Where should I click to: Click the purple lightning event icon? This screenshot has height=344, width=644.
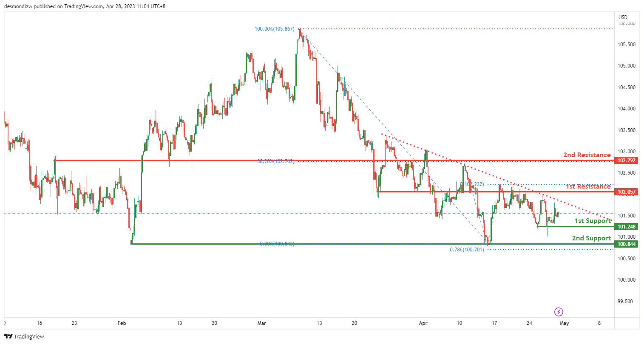pyautogui.click(x=559, y=312)
